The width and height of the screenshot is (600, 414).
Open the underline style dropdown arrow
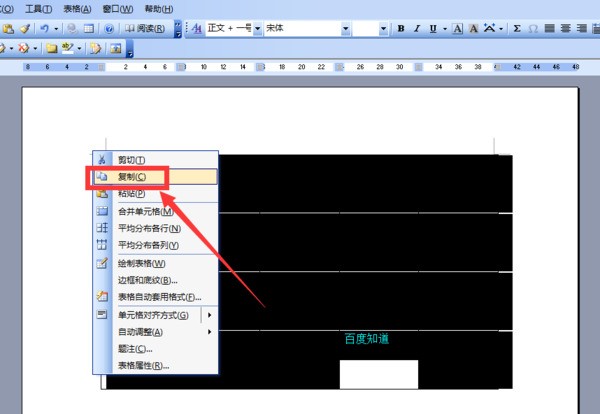coord(445,29)
